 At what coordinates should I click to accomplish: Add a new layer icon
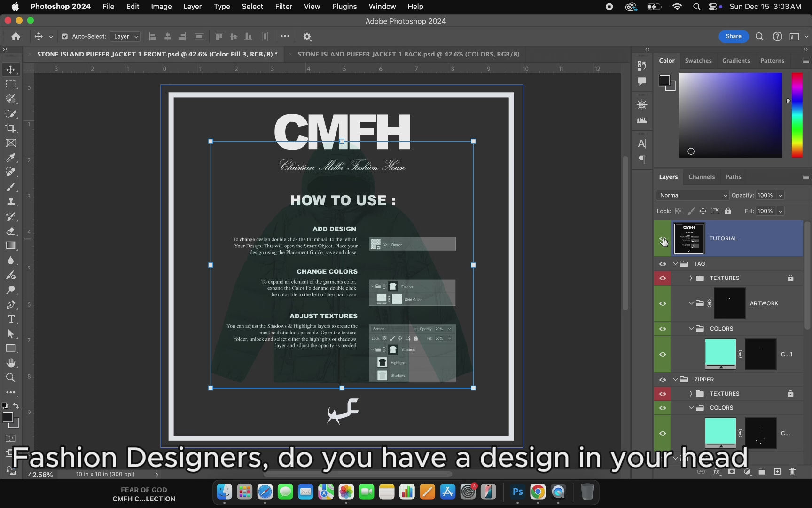[777, 471]
